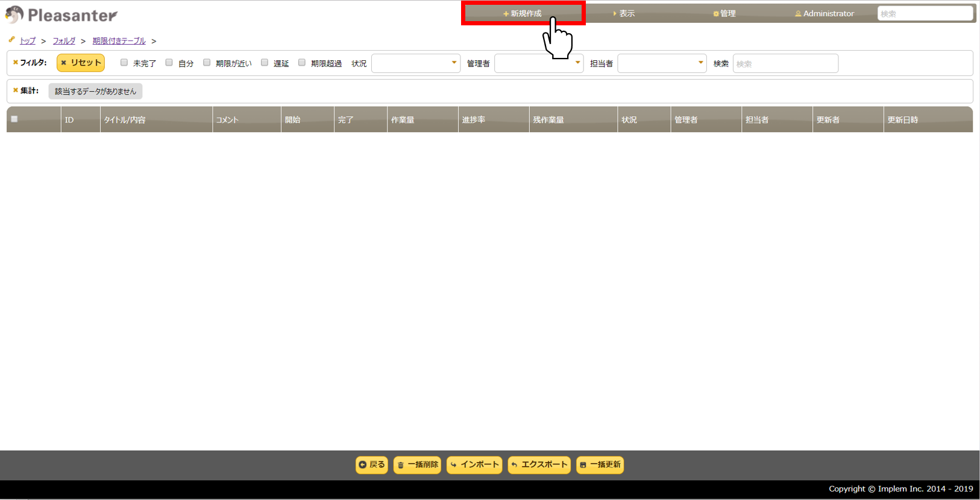The height and width of the screenshot is (500, 980).
Task: Open the フォルダ breadcrumb link
Action: pos(64,40)
